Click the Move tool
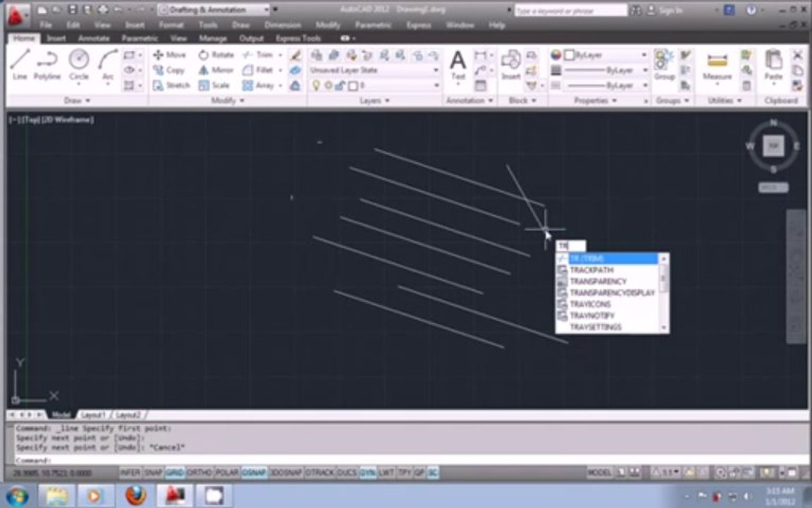The height and width of the screenshot is (508, 812). (x=169, y=54)
